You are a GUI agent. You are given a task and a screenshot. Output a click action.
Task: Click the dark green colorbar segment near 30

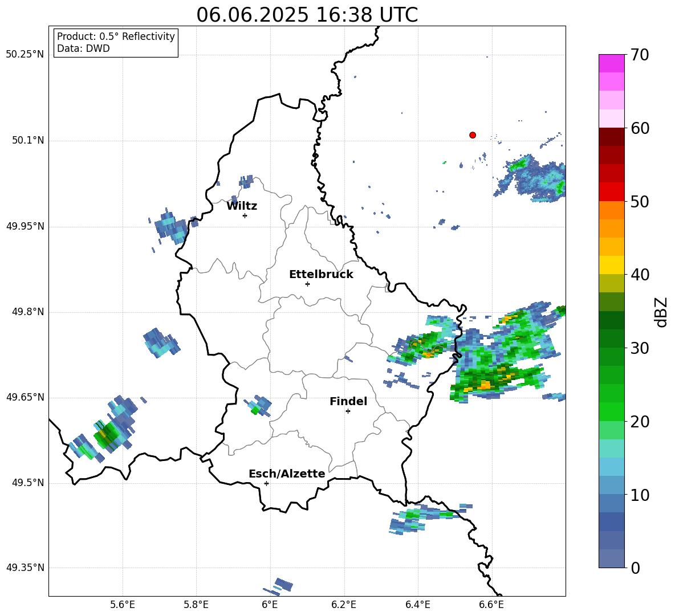[611, 338]
